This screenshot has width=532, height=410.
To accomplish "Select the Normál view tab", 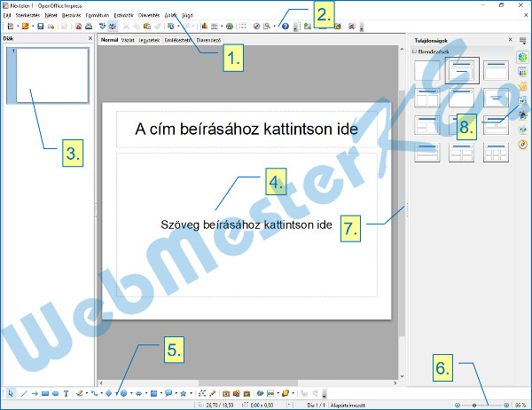I will [x=109, y=40].
